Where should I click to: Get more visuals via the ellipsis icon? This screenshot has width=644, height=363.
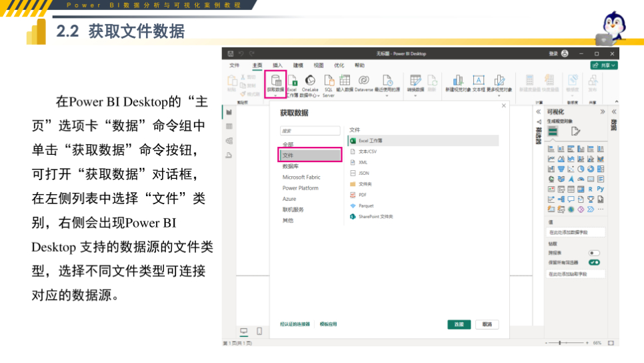pos(601,210)
